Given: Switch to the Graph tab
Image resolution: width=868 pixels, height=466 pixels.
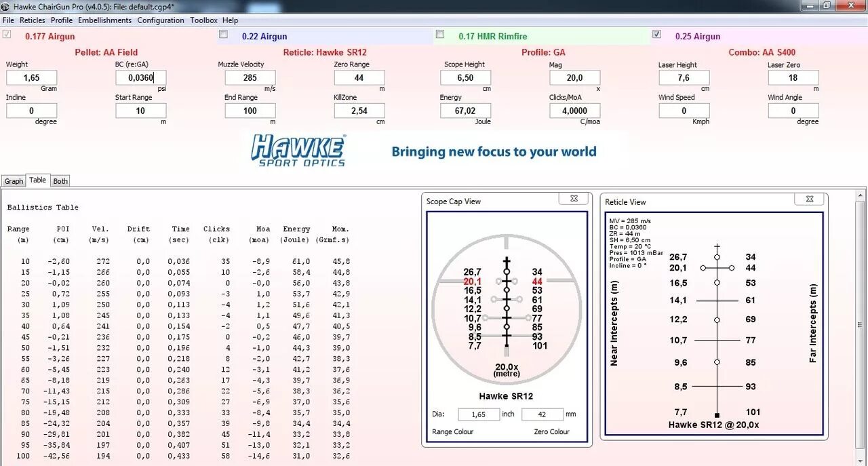Looking at the screenshot, I should 14,181.
